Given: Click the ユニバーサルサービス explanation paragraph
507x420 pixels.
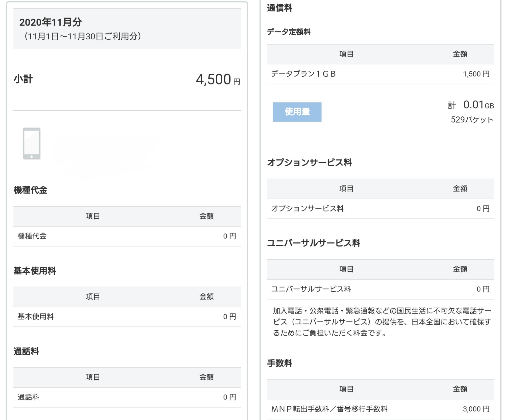Looking at the screenshot, I should (381, 322).
